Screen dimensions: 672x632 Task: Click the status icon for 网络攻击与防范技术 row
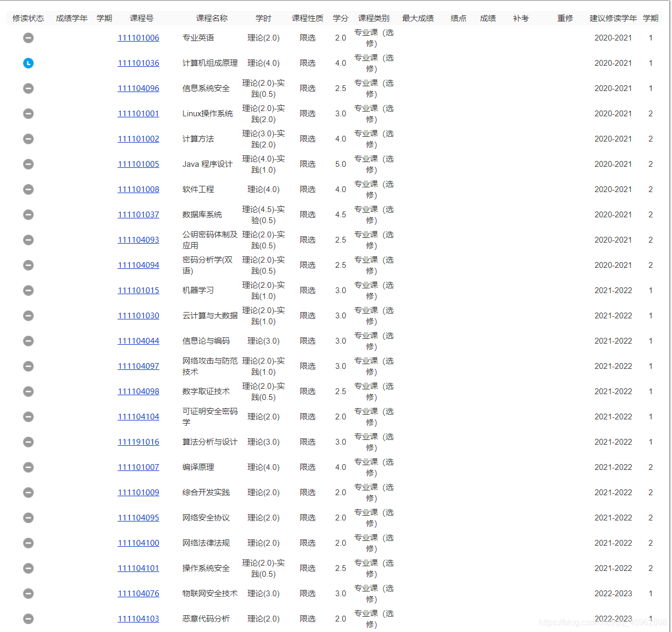point(28,366)
